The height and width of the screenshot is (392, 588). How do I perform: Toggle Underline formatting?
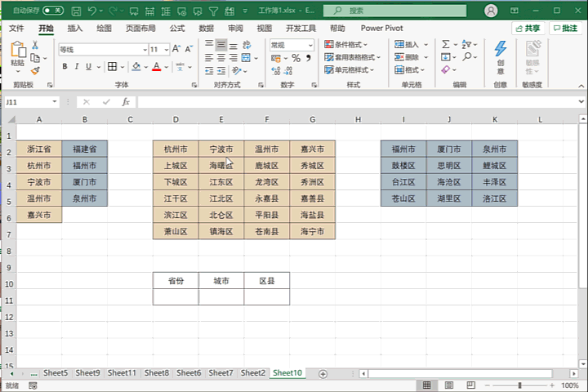[88, 66]
